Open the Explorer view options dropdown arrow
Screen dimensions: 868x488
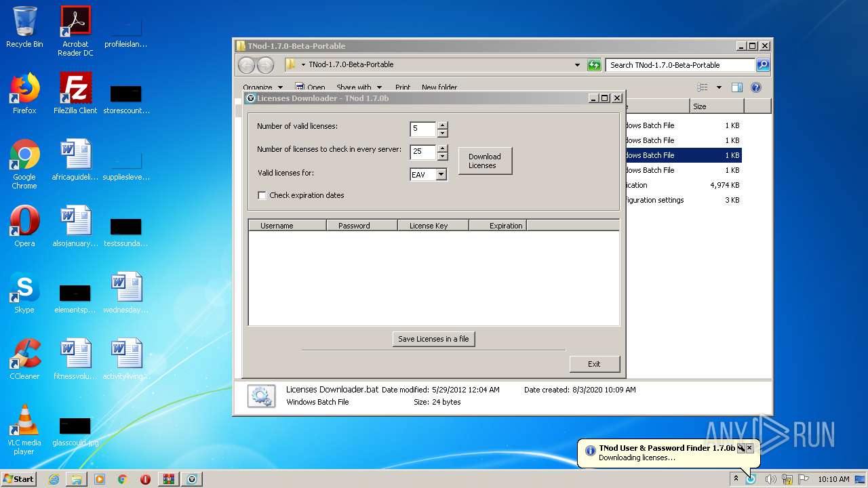tap(719, 87)
